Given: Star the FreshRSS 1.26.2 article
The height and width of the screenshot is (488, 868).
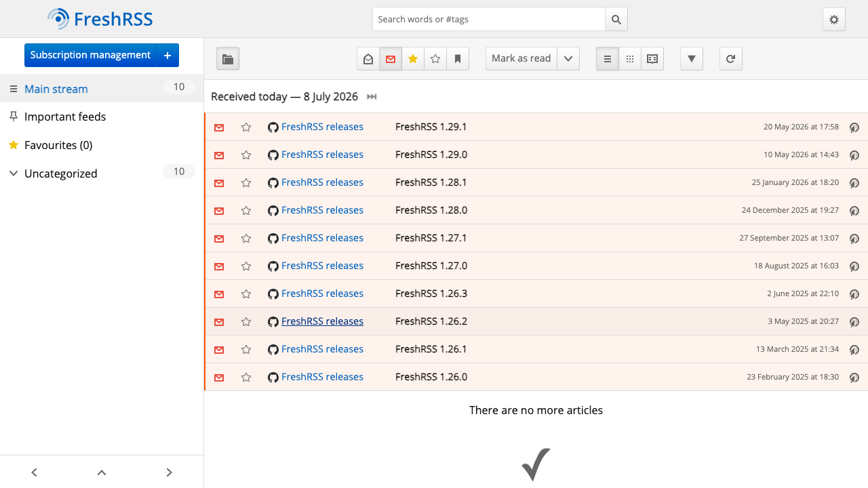Looking at the screenshot, I should [246, 322].
